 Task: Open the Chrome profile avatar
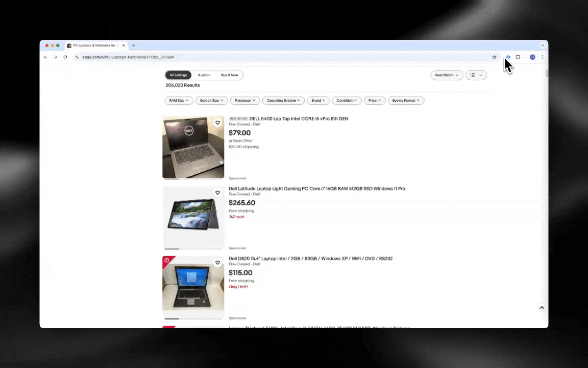[x=532, y=57]
